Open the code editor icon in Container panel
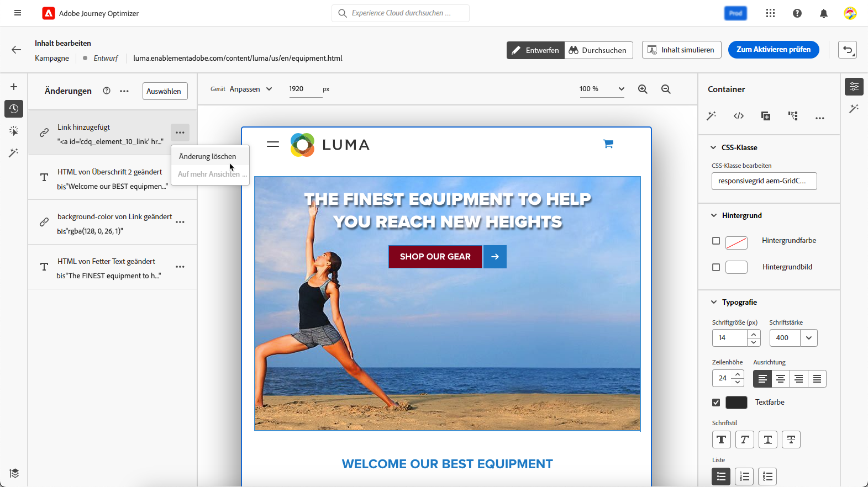The height and width of the screenshot is (487, 868). coord(739,116)
